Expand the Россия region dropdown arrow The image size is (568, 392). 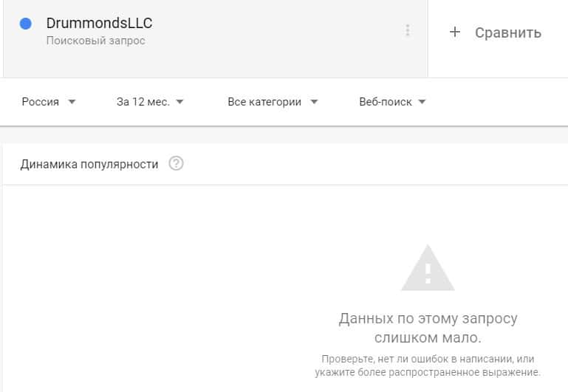[72, 102]
